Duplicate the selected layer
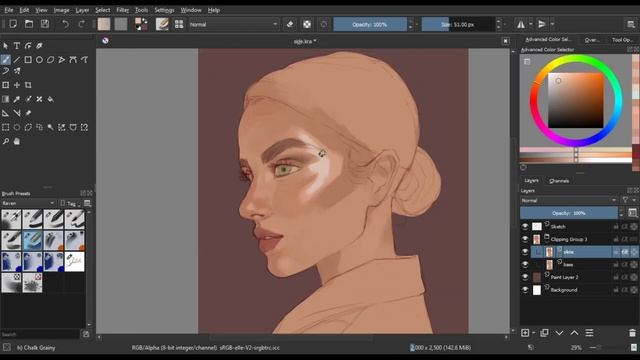 (x=544, y=333)
